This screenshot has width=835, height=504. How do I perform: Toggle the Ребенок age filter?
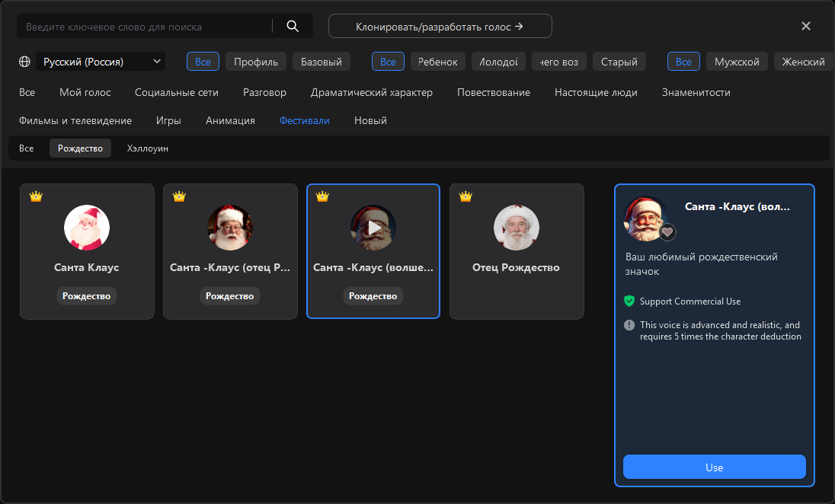438,62
